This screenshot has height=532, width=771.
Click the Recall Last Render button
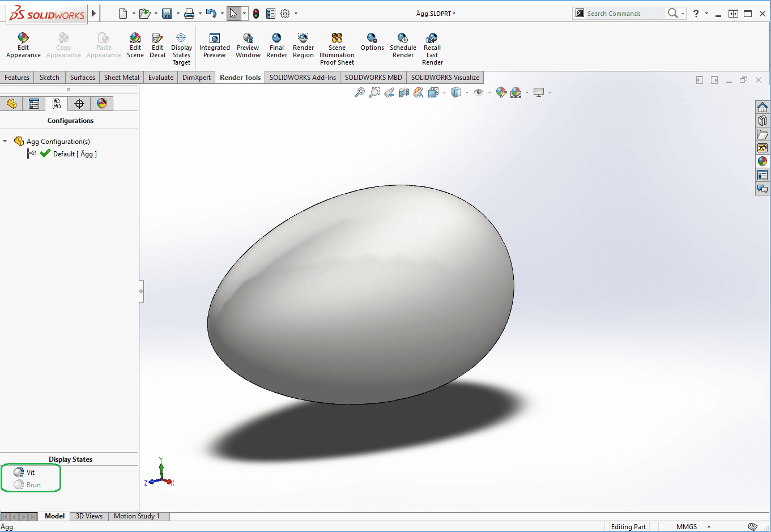(432, 48)
